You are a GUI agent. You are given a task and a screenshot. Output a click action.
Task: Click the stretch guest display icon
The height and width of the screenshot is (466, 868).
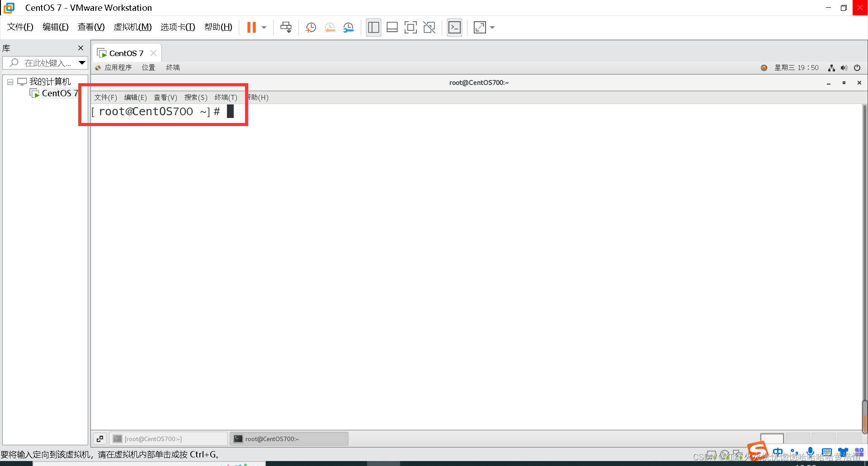[480, 28]
